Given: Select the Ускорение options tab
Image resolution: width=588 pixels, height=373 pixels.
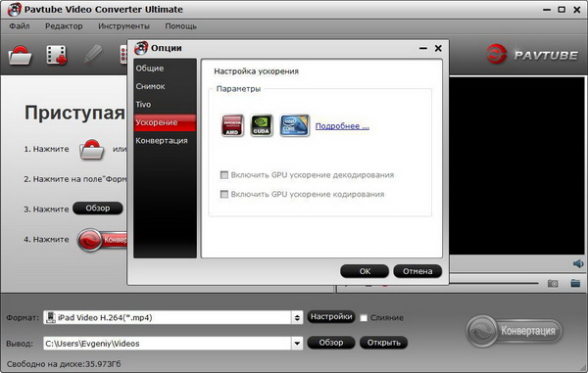Looking at the screenshot, I should 165,122.
